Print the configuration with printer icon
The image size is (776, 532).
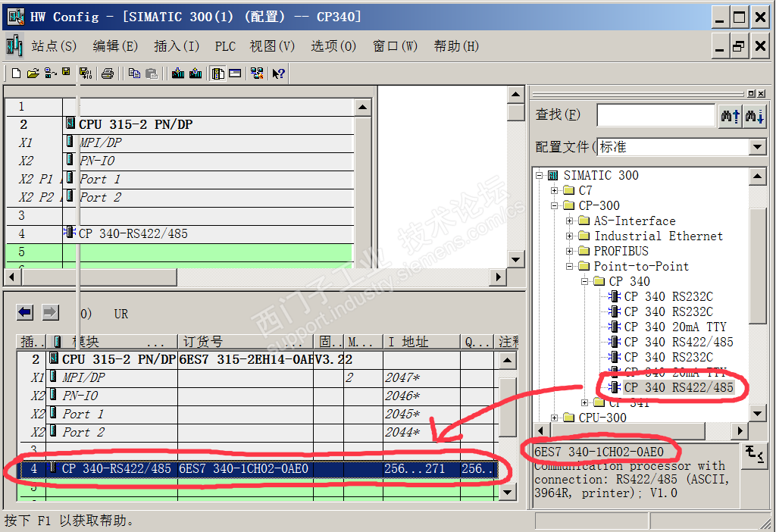point(108,74)
